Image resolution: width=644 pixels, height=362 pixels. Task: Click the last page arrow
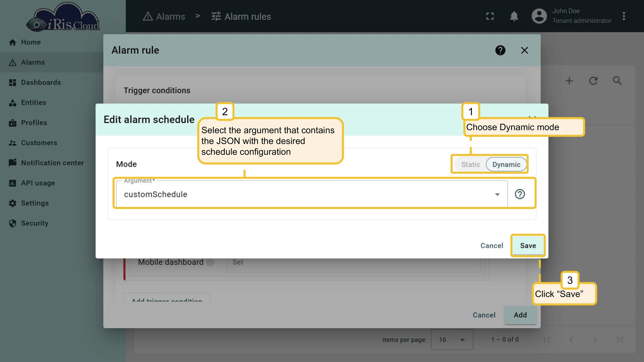coord(619,340)
